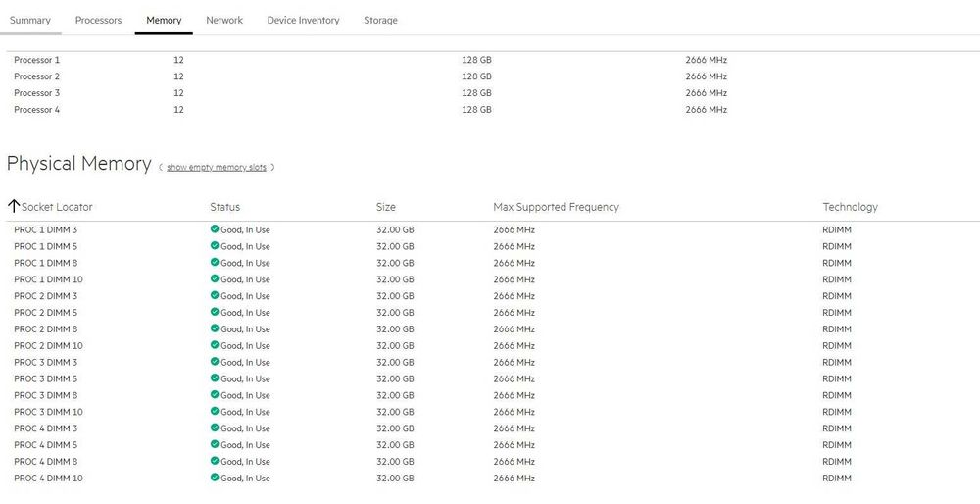Click green status icon for PROC 1 DIMM 3

click(215, 229)
